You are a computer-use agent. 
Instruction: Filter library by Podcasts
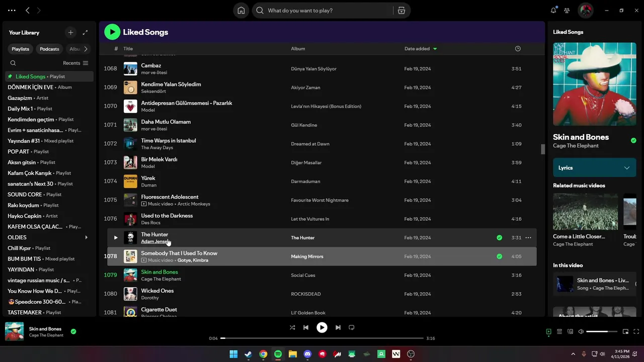click(x=49, y=49)
